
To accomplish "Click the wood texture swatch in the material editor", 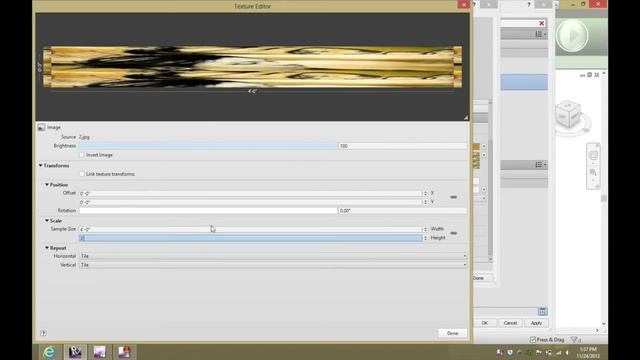I will coord(476,160).
